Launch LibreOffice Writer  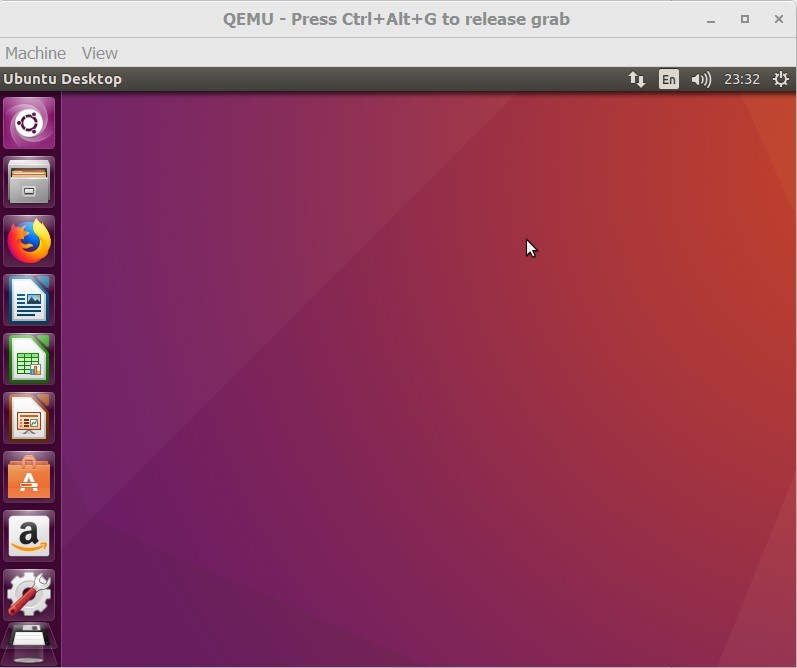[29, 300]
